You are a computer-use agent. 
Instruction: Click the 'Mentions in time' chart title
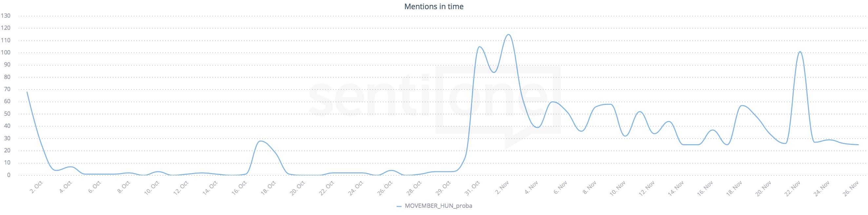pyautogui.click(x=434, y=7)
